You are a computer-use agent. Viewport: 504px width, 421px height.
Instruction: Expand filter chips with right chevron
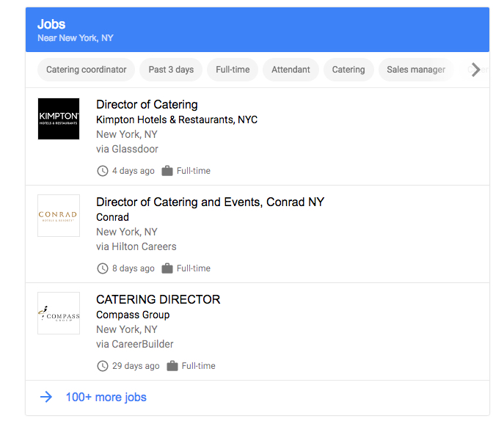[x=476, y=70]
